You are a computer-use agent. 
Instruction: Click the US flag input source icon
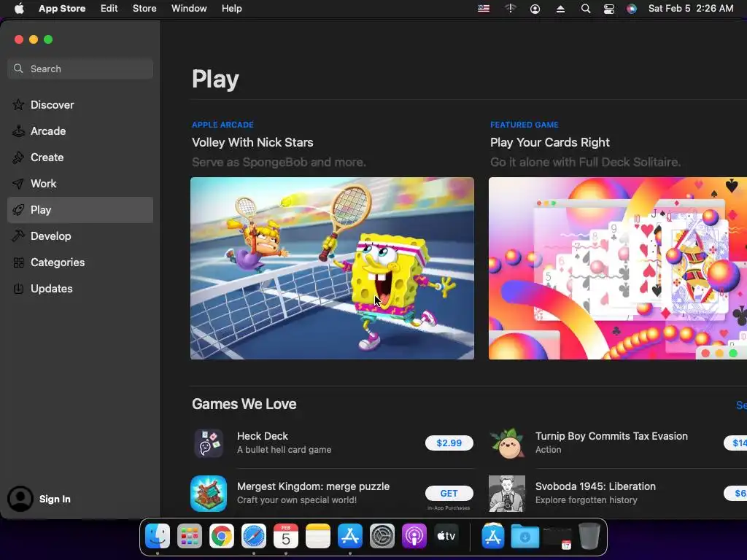484,9
